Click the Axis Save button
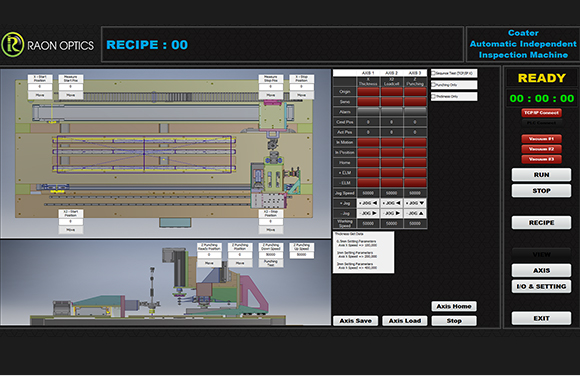The width and height of the screenshot is (580, 376). [x=355, y=321]
